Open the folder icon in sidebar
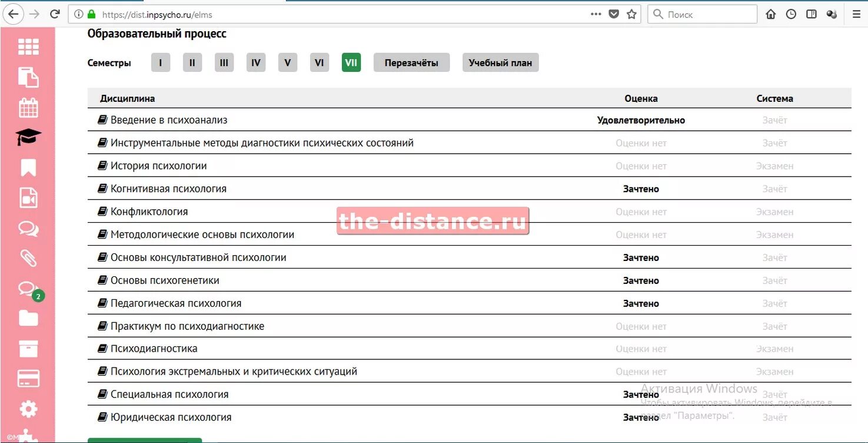 (28, 319)
